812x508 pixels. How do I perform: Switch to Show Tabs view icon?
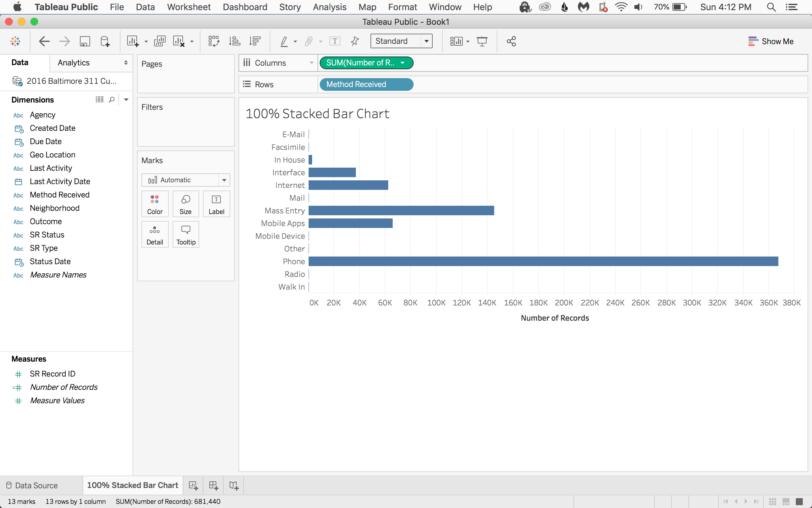tap(799, 502)
